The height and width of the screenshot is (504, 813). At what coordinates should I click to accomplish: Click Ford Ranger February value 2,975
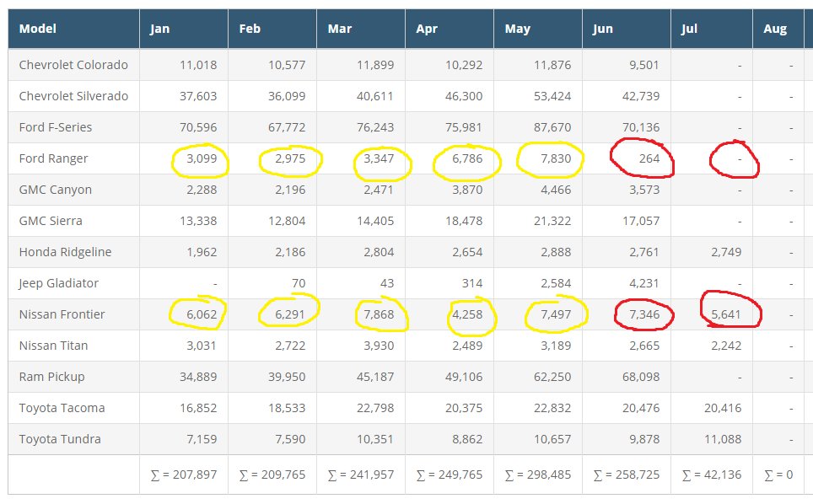click(x=290, y=158)
